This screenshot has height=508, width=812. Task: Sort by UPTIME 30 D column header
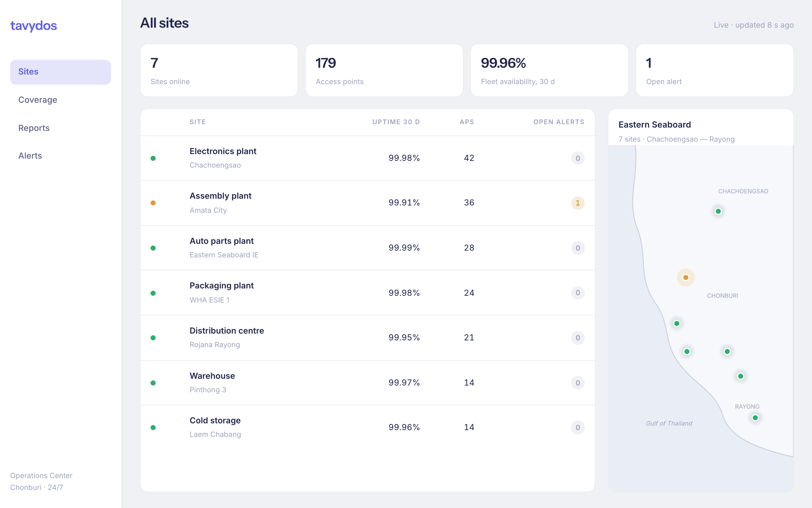tap(396, 122)
